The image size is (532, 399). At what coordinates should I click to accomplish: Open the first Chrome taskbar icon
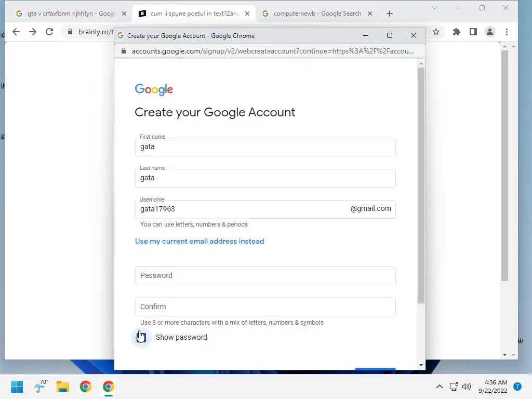[x=86, y=387]
